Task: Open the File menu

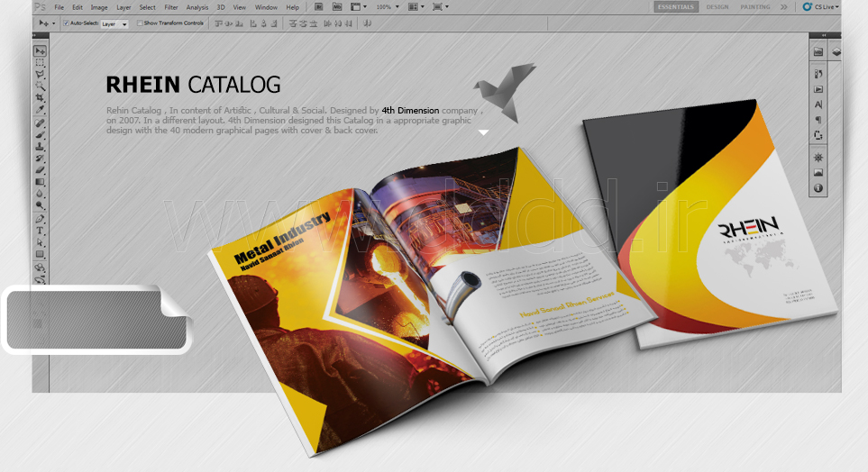Action: 59,7
